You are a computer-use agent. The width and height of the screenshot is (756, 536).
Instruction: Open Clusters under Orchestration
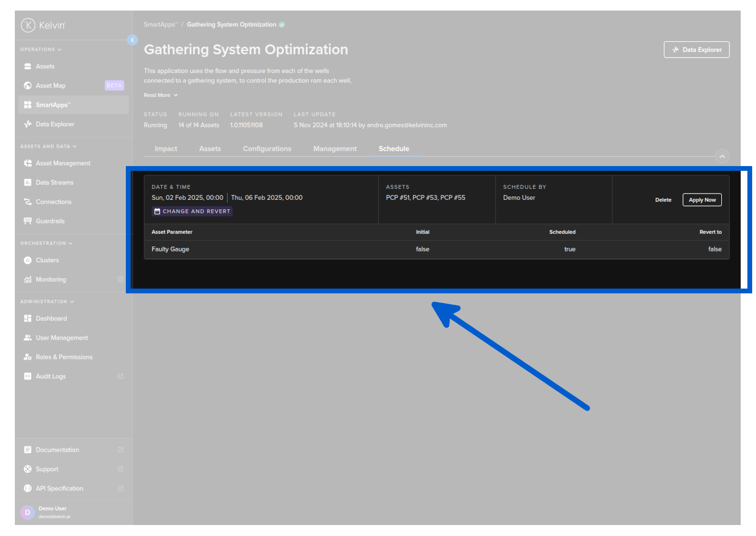click(47, 260)
